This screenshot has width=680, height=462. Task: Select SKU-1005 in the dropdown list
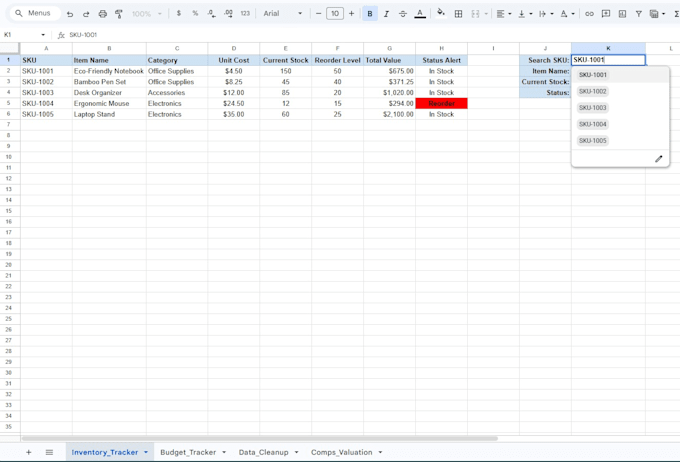click(593, 141)
